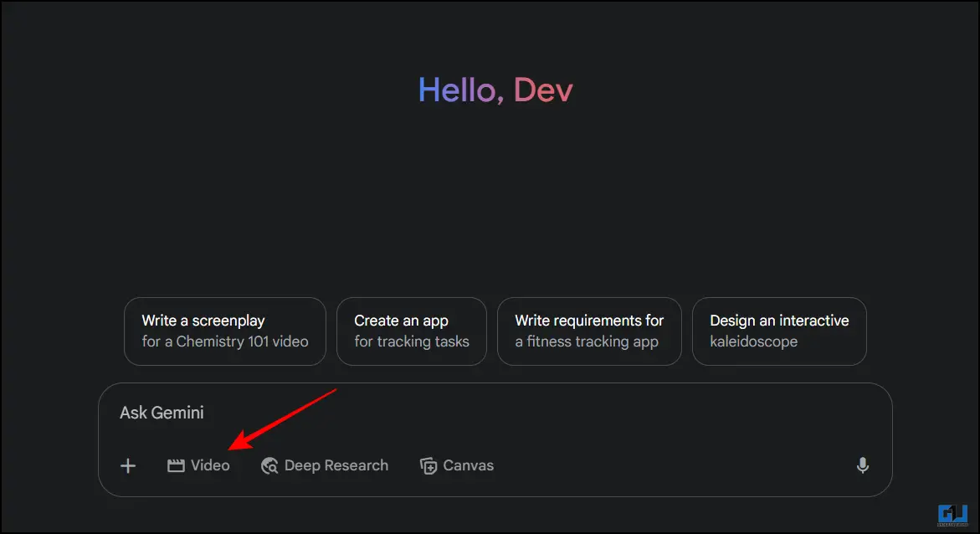Click the Canvas text label
Screen dimensions: 980x534
pyautogui.click(x=468, y=466)
